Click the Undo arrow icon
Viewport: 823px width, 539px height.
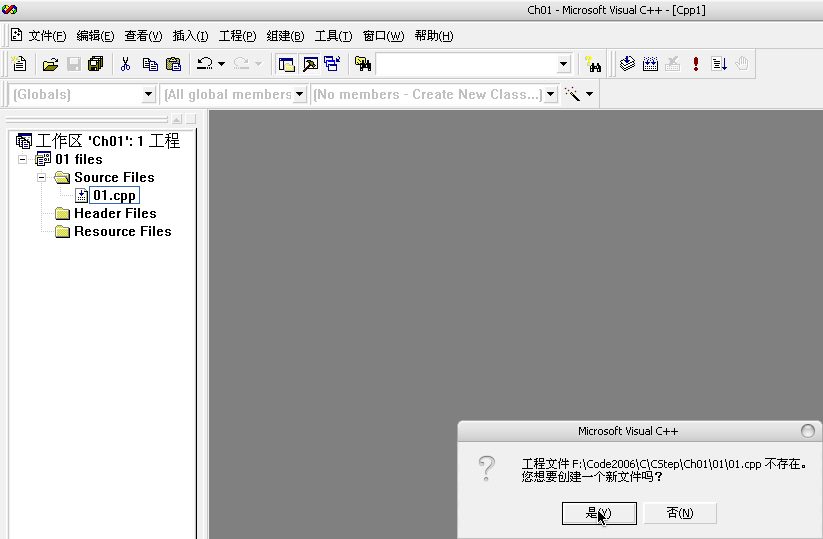pos(204,64)
